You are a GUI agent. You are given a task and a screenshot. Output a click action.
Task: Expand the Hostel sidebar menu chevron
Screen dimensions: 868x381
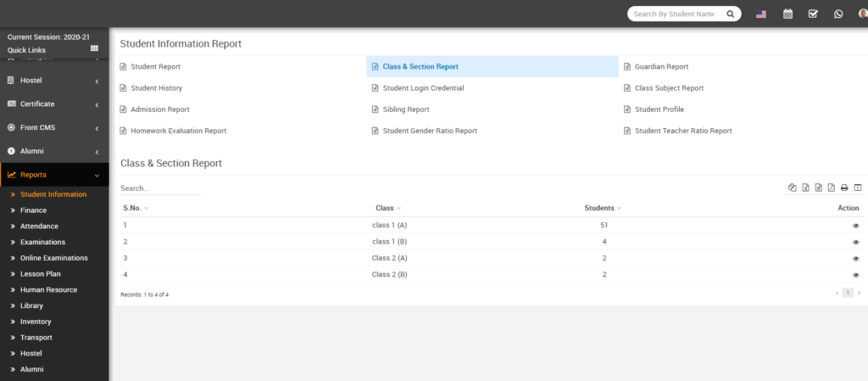pos(97,81)
